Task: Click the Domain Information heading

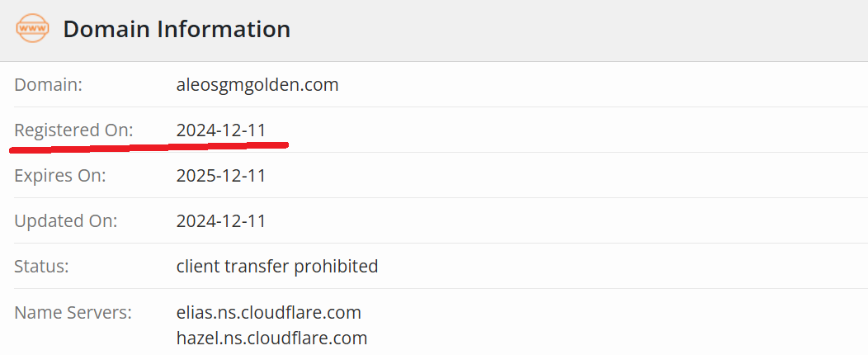Action: (x=177, y=29)
